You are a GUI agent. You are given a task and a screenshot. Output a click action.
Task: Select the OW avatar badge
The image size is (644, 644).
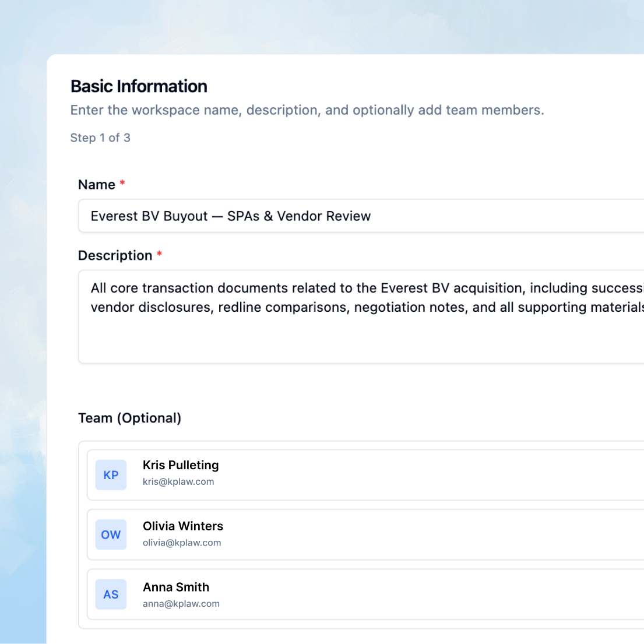click(x=111, y=534)
